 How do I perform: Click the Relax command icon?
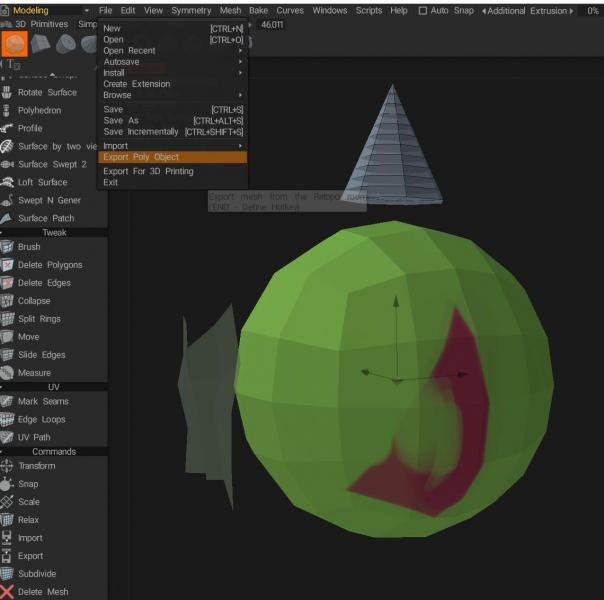pyautogui.click(x=7, y=520)
